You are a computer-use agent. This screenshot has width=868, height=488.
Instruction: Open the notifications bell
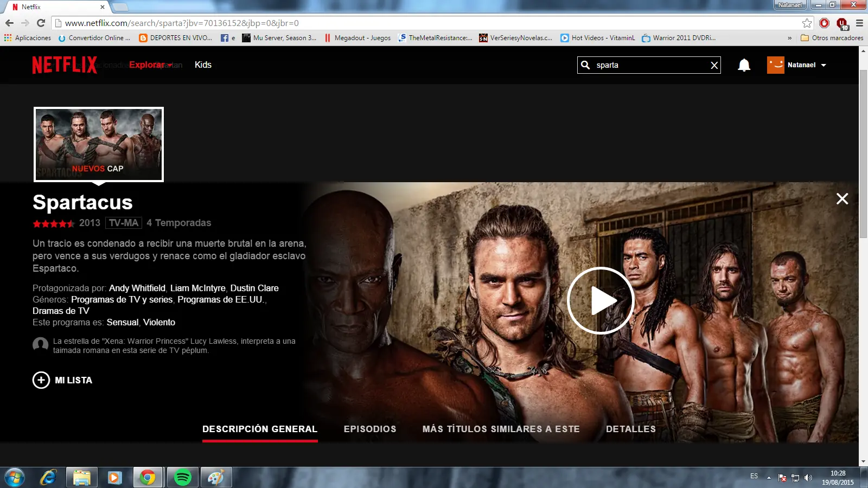[744, 65]
